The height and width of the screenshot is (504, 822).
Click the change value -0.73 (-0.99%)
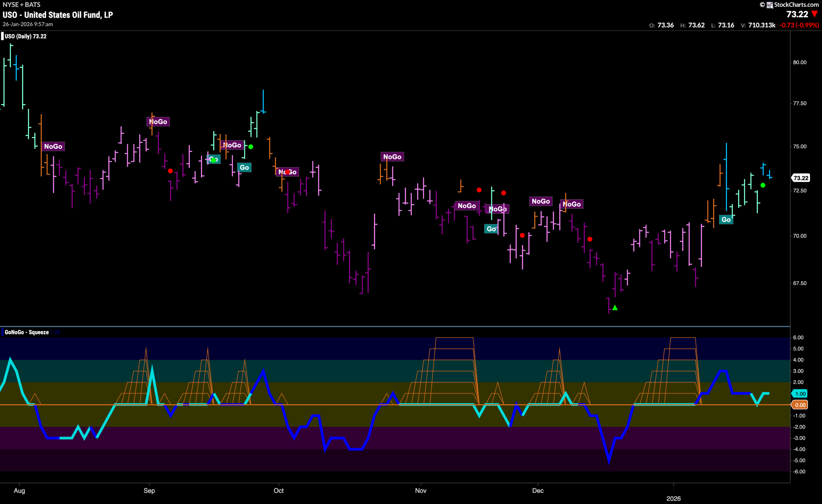[x=799, y=25]
